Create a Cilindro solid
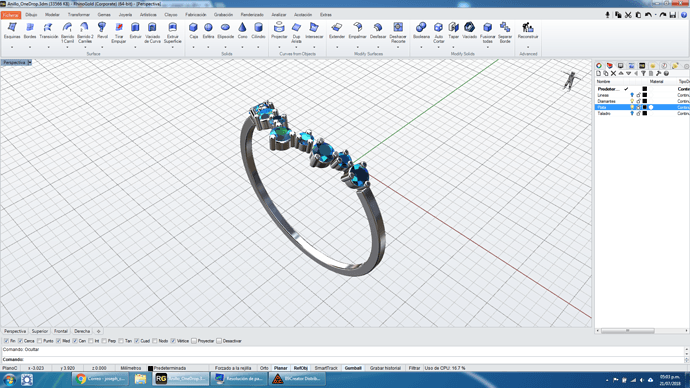Viewport: 690px width, 388px height. [258, 30]
